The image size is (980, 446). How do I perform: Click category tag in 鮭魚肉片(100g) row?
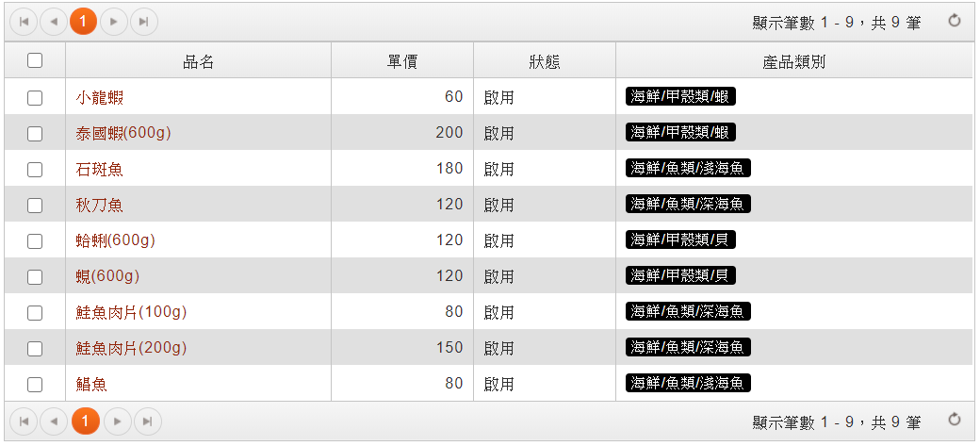pyautogui.click(x=688, y=311)
